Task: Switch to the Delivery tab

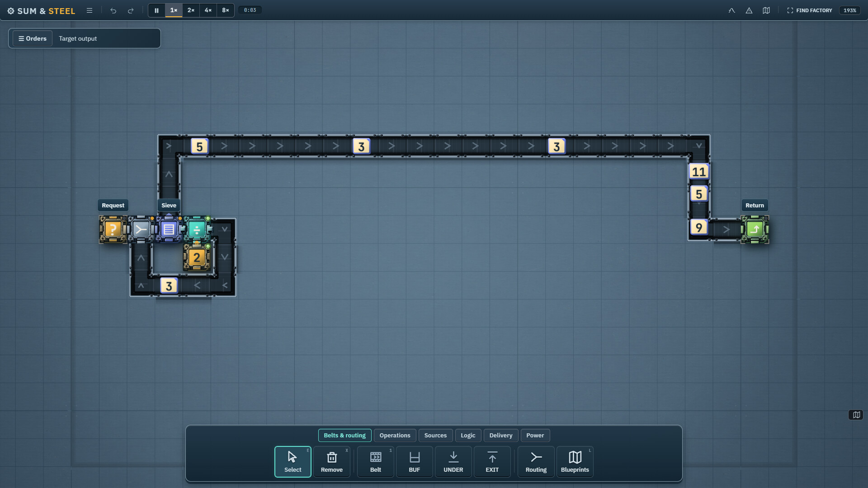Action: tap(501, 435)
